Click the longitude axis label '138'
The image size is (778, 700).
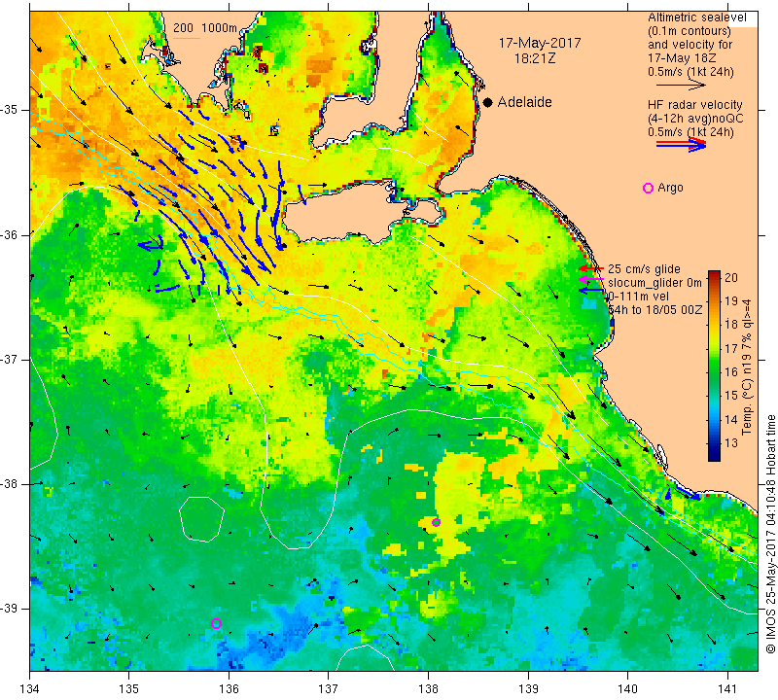(428, 688)
